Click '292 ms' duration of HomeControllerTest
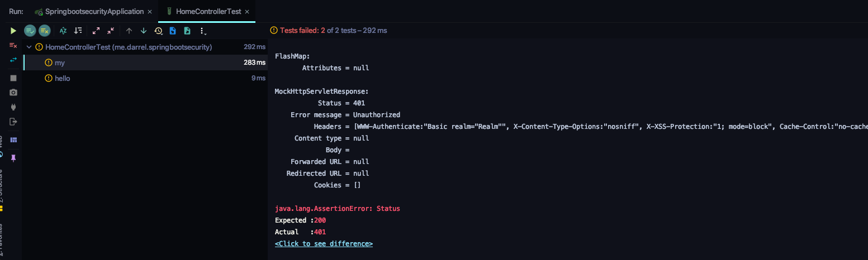This screenshot has width=868, height=260. (x=254, y=47)
